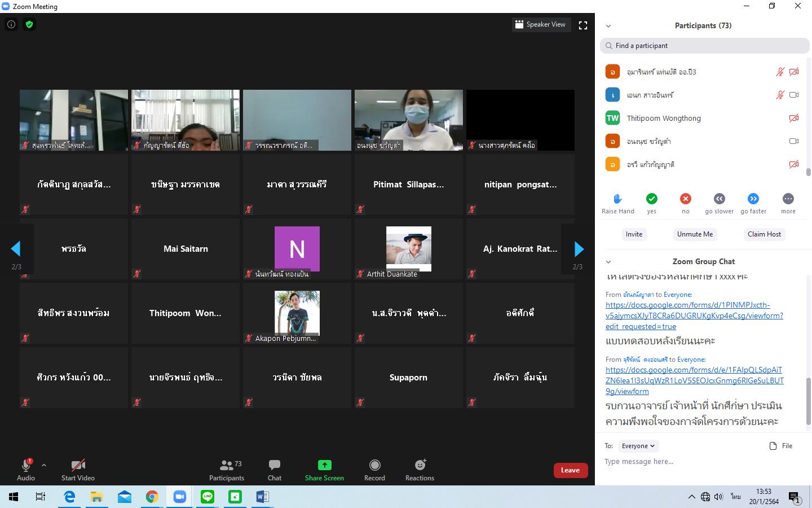Screen dimensions: 812x508
Task: Enter full screen mode icon
Action: pyautogui.click(x=583, y=25)
